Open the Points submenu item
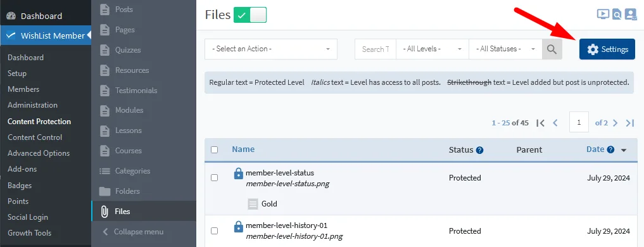The width and height of the screenshot is (644, 247). pos(18,201)
